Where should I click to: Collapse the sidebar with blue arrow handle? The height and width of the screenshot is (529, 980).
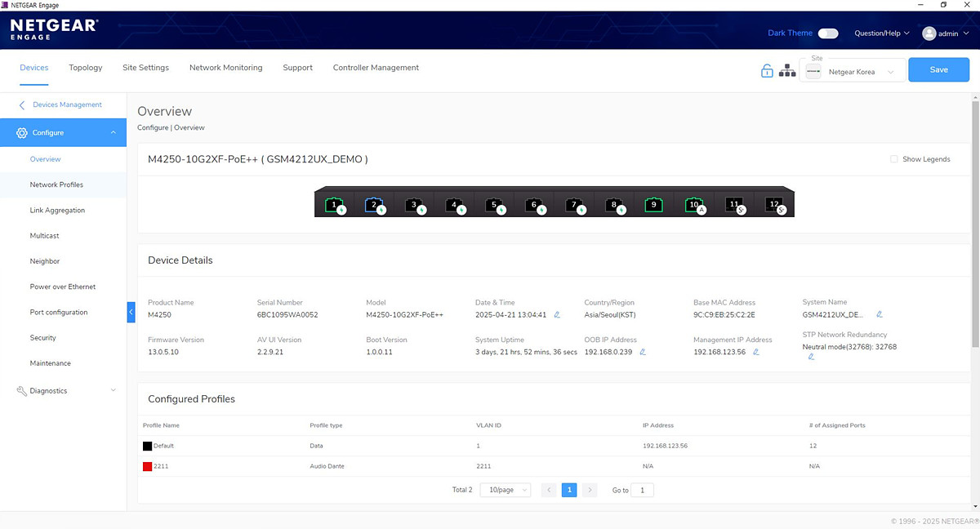point(131,312)
